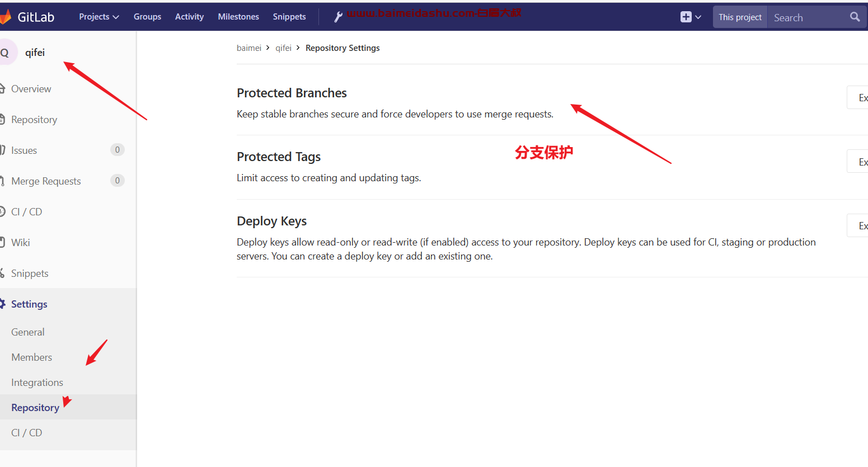
Task: Click the This project search scope button
Action: tap(740, 17)
